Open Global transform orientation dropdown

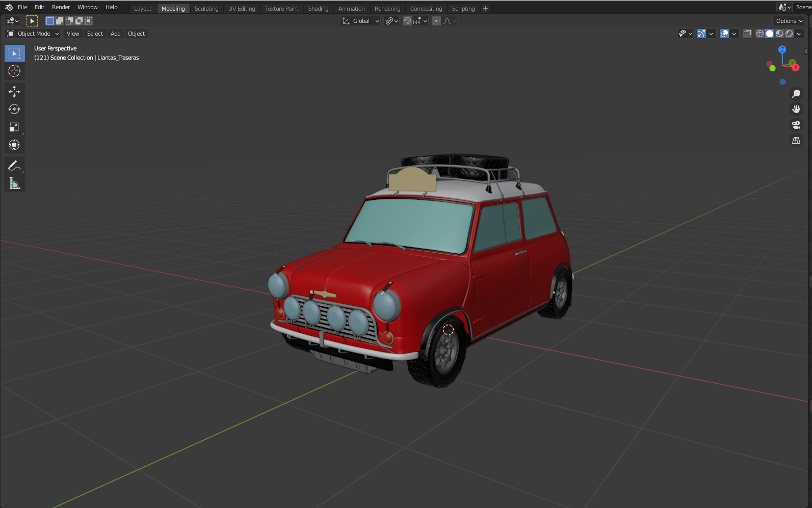[x=361, y=21]
